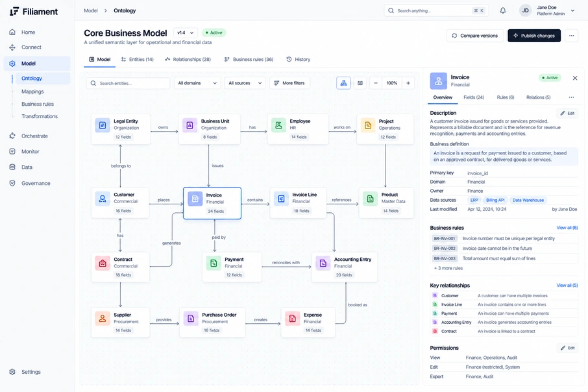Click the Data Warehouse source tag

click(528, 200)
